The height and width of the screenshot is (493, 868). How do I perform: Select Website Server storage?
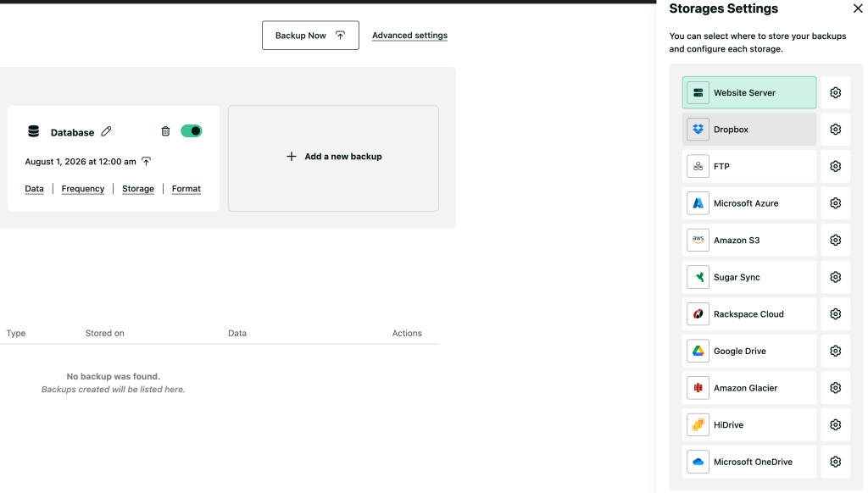point(749,92)
